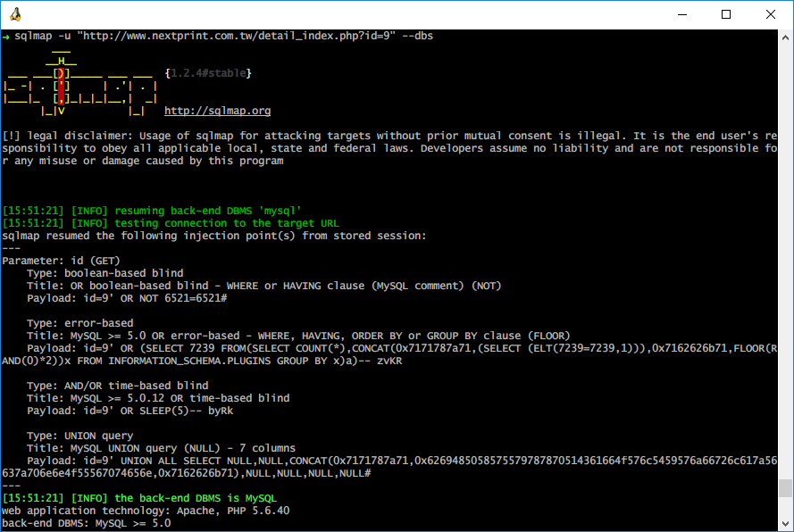
Task: Open the PuTTY window system menu icon
Action: [x=15, y=14]
